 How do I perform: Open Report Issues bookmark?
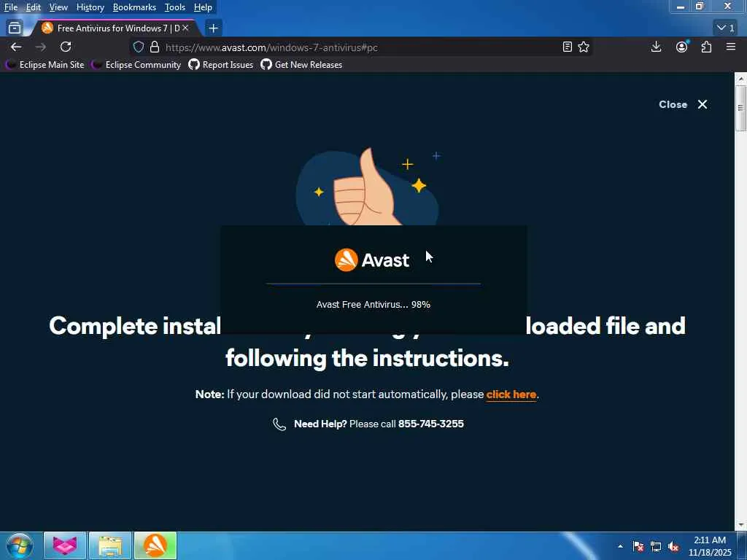click(x=221, y=65)
